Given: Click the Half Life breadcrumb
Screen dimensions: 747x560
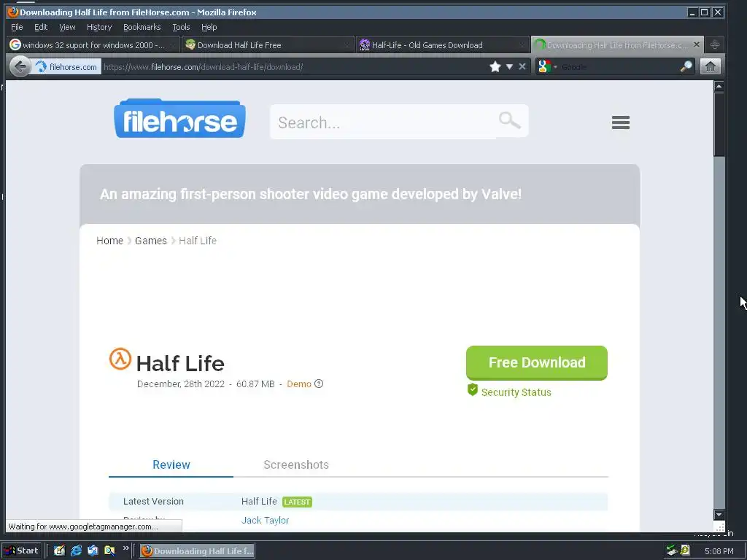Looking at the screenshot, I should click(197, 241).
